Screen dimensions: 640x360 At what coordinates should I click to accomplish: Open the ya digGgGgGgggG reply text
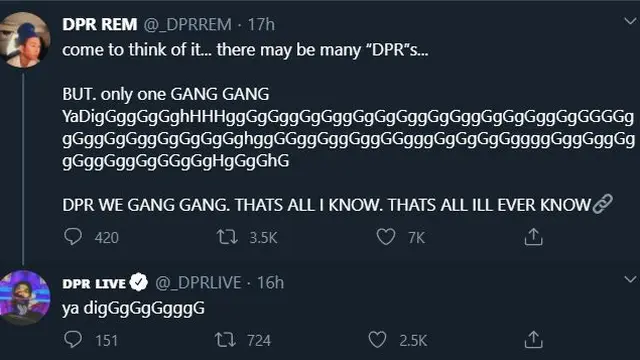pos(133,309)
